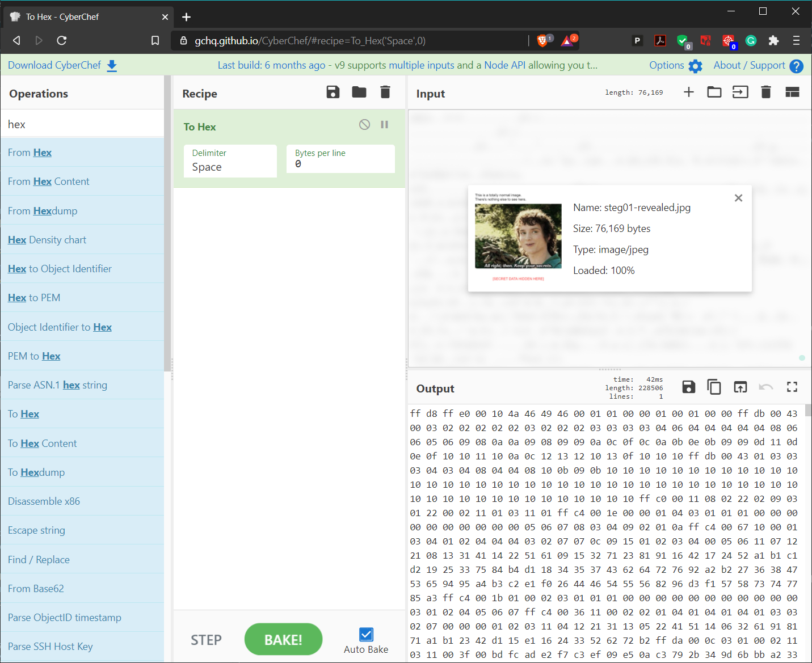This screenshot has height=663, width=812.
Task: Add a new input tab
Action: pos(689,92)
